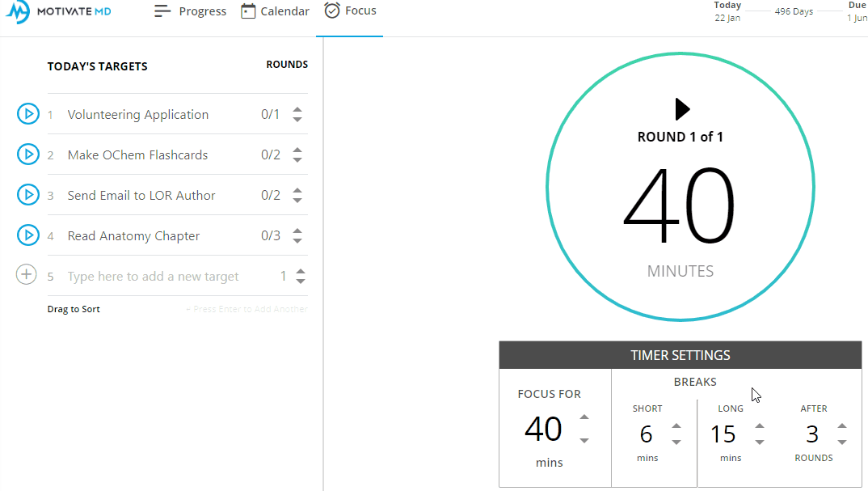
Task: Switch to the Focus tab
Action: 350,11
